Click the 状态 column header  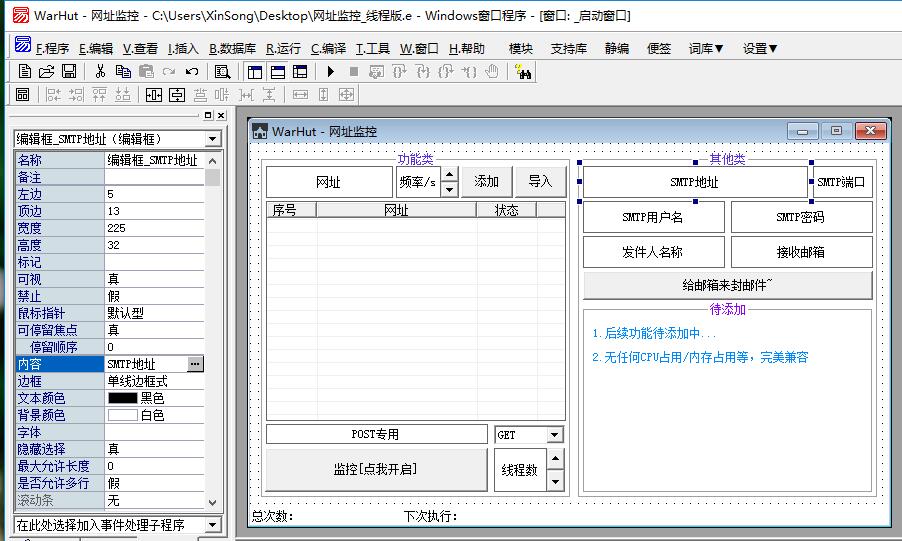pyautogui.click(x=506, y=210)
